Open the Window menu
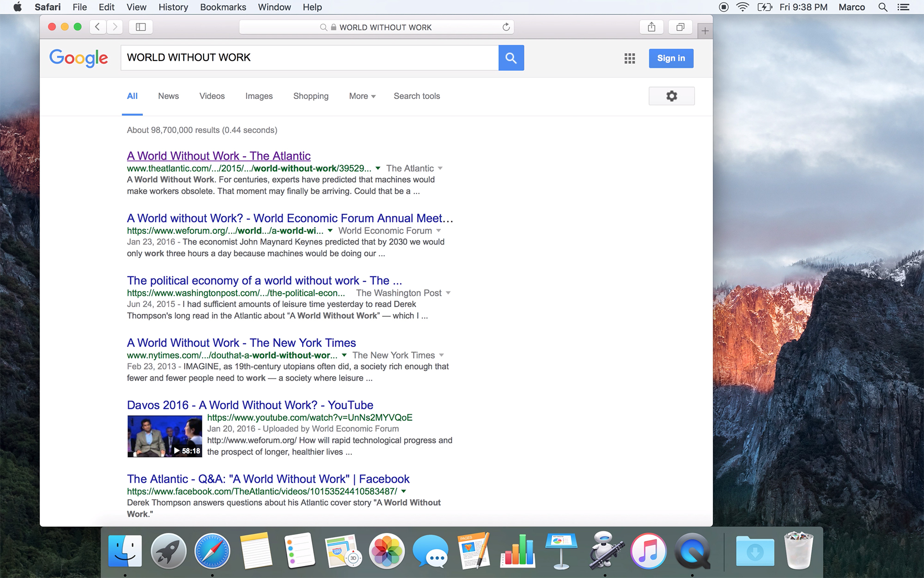The width and height of the screenshot is (924, 578). pyautogui.click(x=274, y=7)
